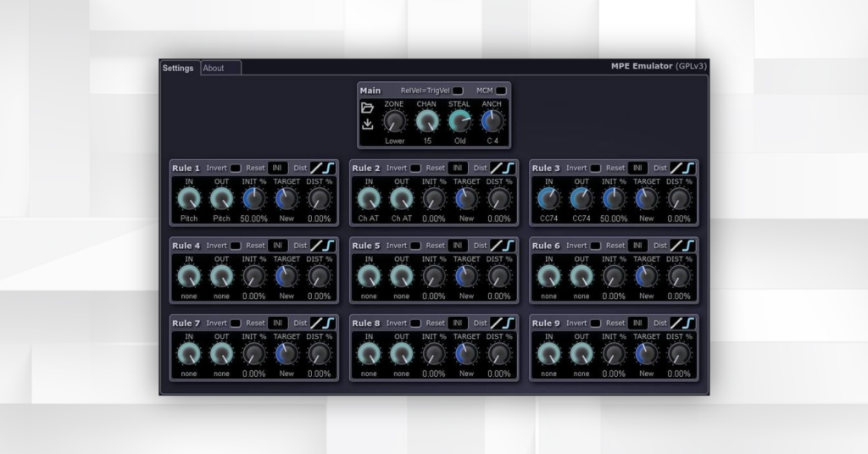Click the STEAL knob in Main
Viewport: 868px width, 454px height.
pos(459,122)
